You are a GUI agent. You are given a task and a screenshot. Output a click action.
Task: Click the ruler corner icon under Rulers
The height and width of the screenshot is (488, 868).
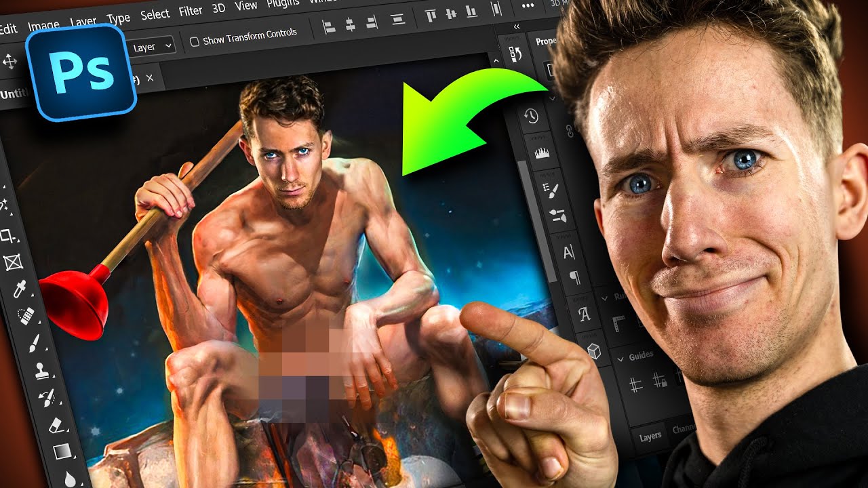click(618, 323)
